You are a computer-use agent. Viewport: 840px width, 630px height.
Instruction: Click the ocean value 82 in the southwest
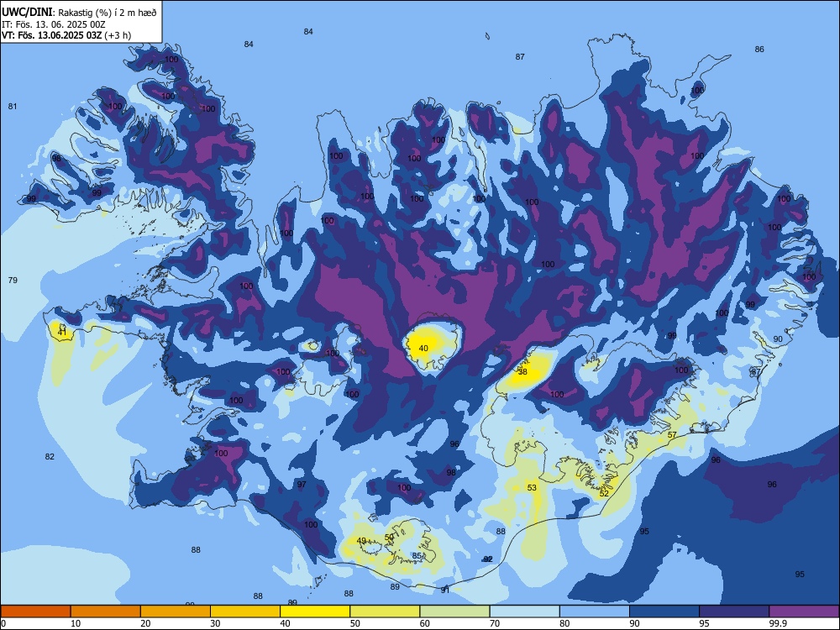tap(50, 456)
